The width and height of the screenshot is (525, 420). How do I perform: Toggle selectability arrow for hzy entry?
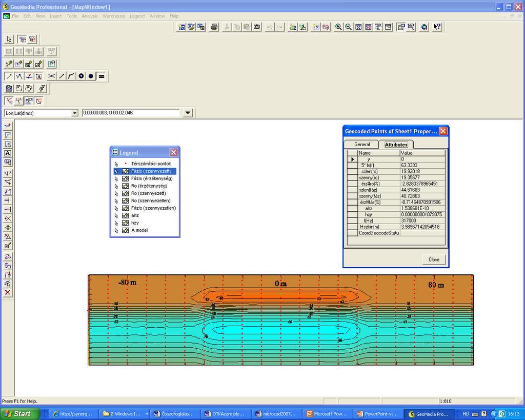[x=116, y=223]
